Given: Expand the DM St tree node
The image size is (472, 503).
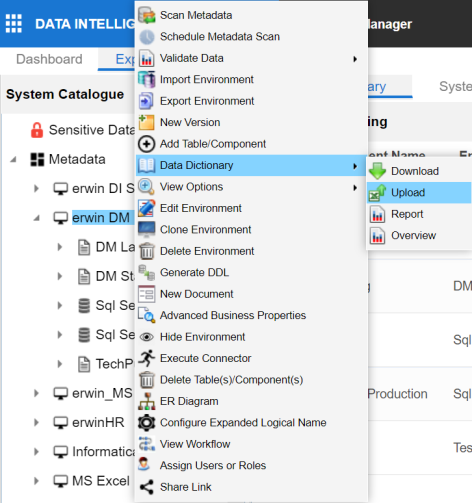Looking at the screenshot, I should (x=60, y=276).
